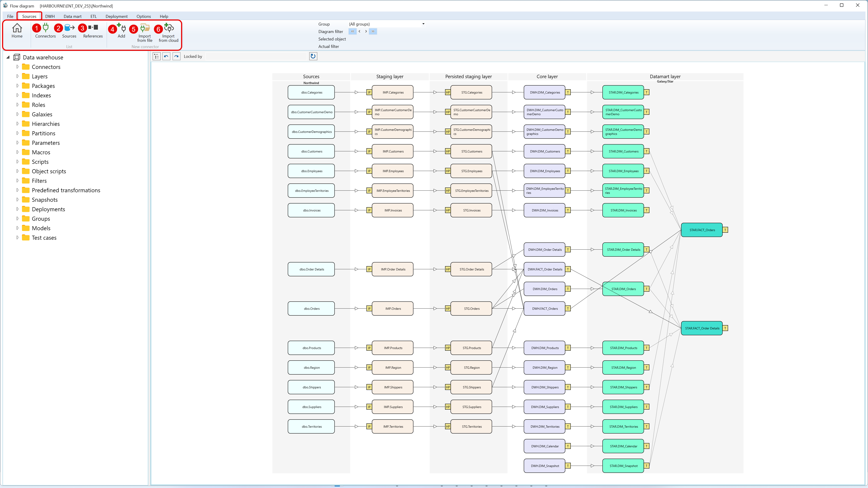Image resolution: width=868 pixels, height=488 pixels.
Task: Click the redo arrow above diagram
Action: pos(177,56)
